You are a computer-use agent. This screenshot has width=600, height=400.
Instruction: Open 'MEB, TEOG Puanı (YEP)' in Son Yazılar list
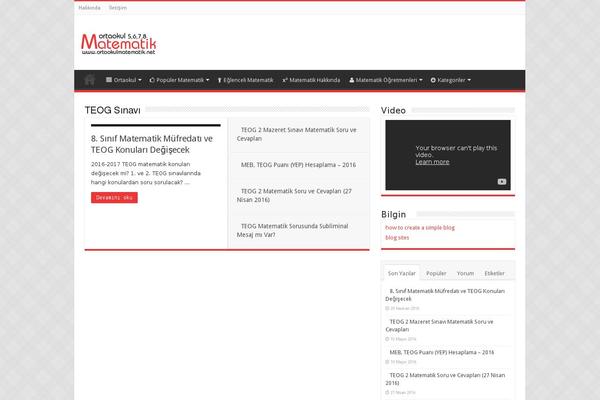point(442,352)
